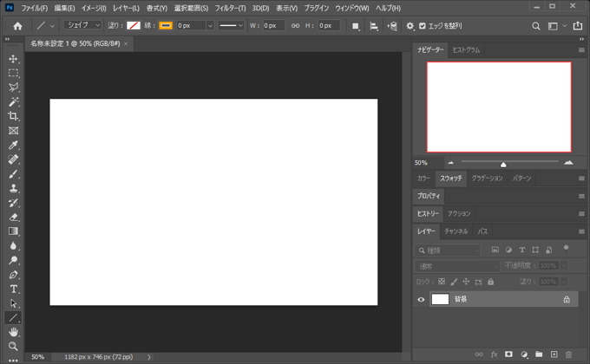590x364 pixels.
Task: Create a new layer group folder
Action: click(x=539, y=354)
